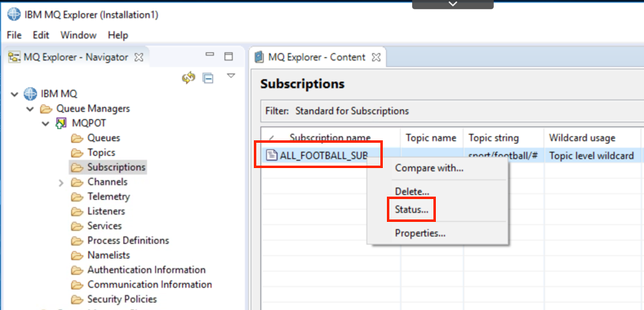Click the Subscriptions folder icon
644x310 pixels.
click(x=78, y=167)
